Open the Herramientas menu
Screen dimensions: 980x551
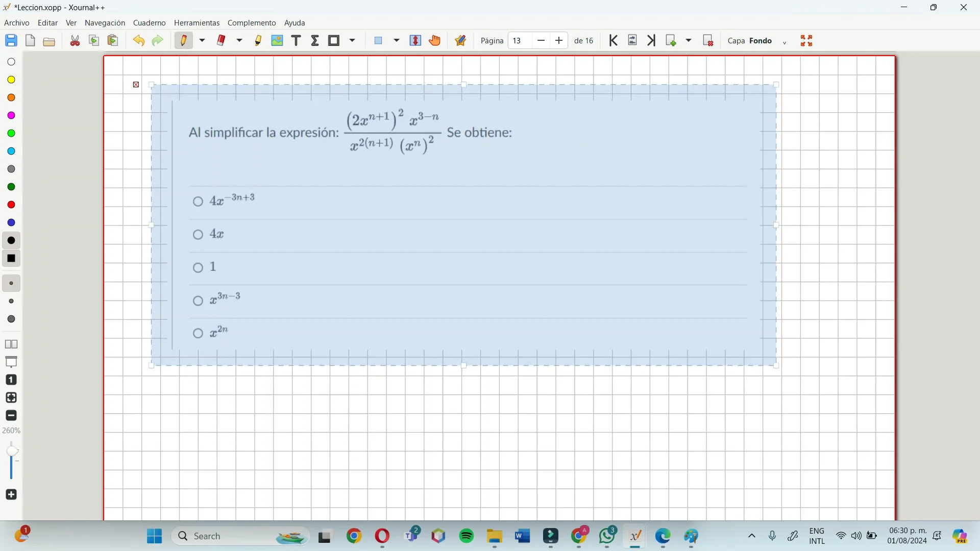(197, 22)
